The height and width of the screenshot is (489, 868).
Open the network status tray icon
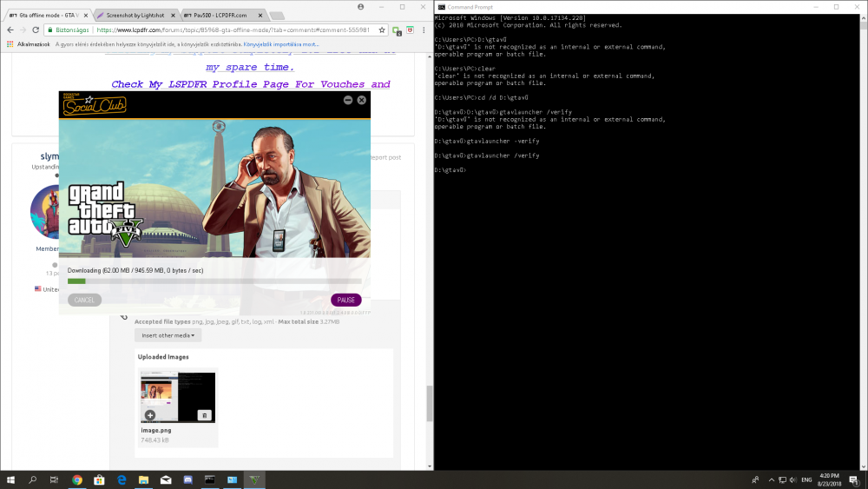[x=782, y=479]
